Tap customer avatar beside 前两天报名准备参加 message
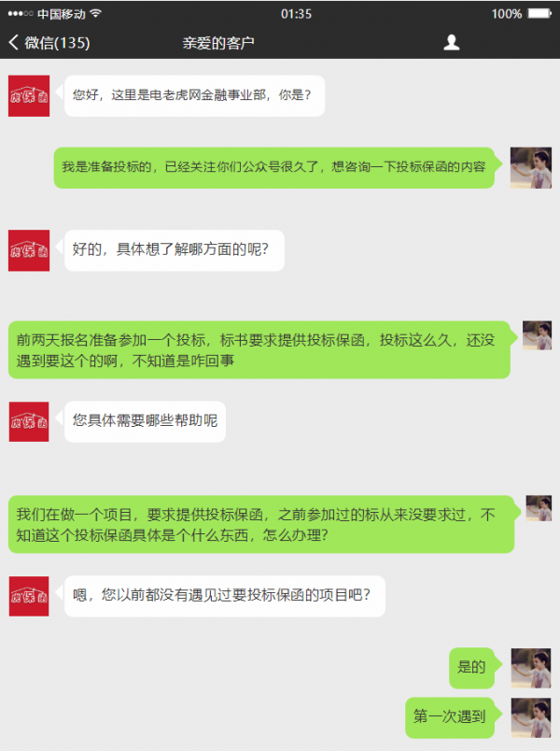Screen dimensions: 560x751 (x=537, y=335)
